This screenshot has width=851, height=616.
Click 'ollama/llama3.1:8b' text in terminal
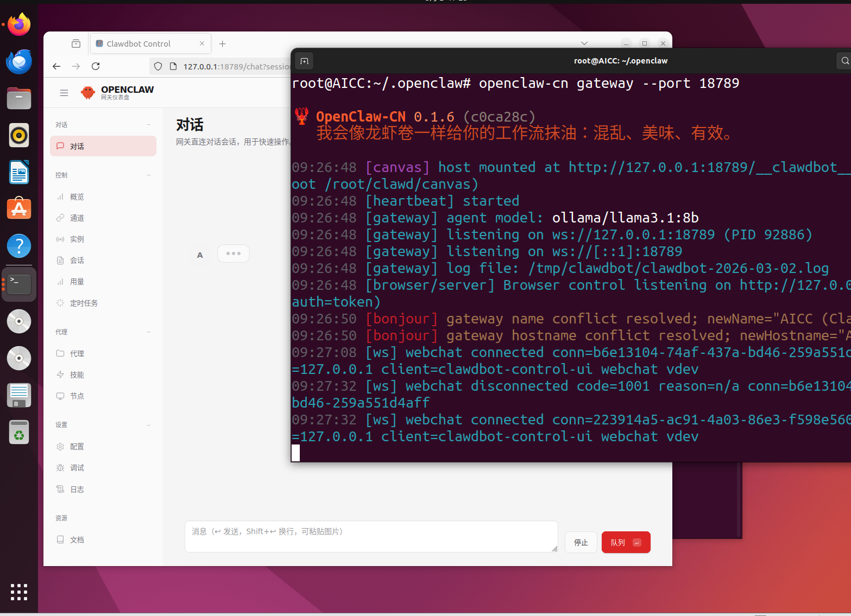point(626,218)
